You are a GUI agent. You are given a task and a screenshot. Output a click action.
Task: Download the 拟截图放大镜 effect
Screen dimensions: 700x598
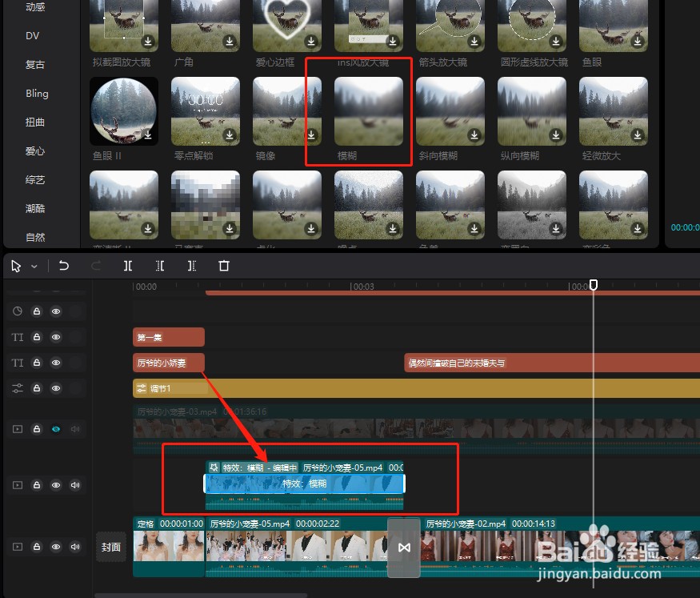pyautogui.click(x=148, y=41)
